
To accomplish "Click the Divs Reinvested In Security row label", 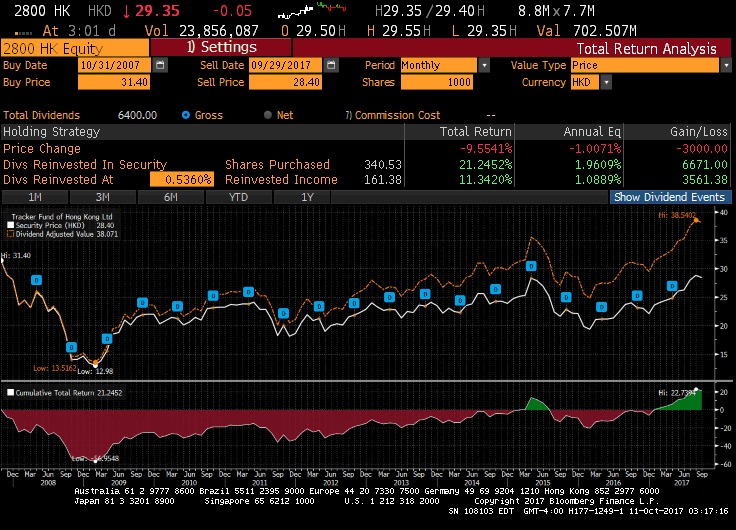I will click(85, 165).
